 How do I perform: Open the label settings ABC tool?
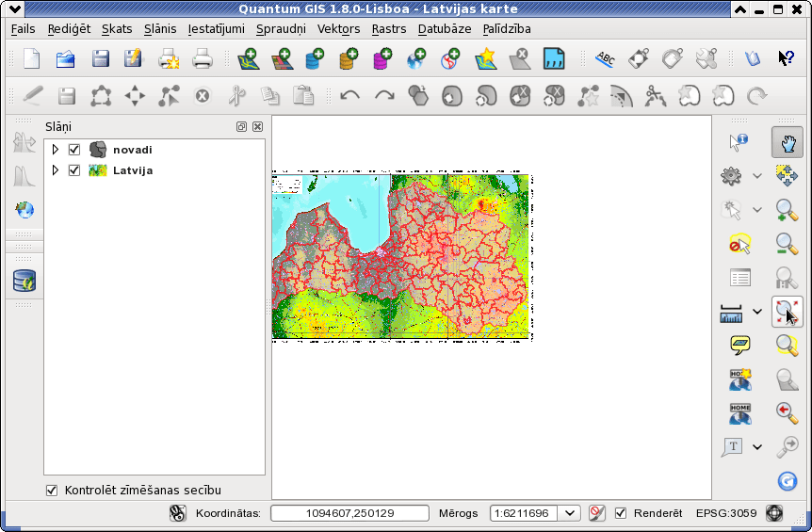tap(605, 58)
